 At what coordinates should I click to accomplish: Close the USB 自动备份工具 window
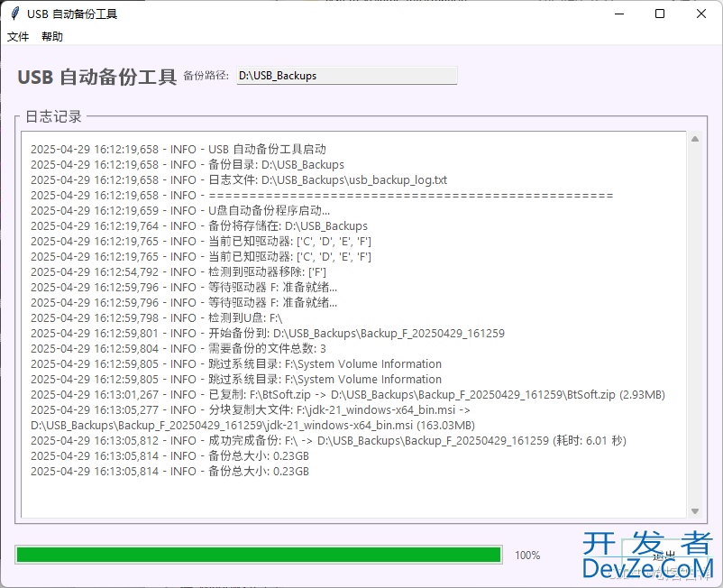click(x=700, y=14)
